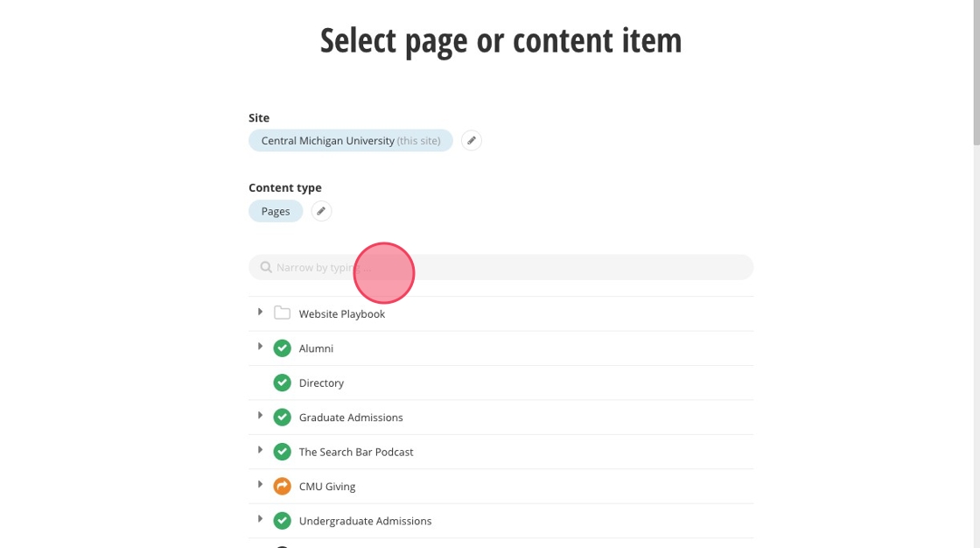Click orange redirect icon beside CMU Giving

point(282,486)
